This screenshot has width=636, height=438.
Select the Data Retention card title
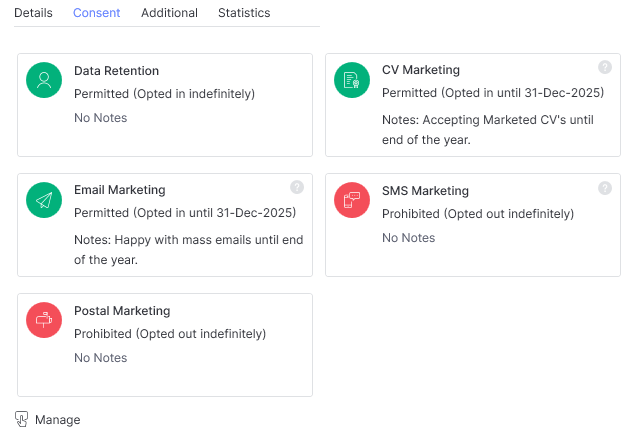116,71
